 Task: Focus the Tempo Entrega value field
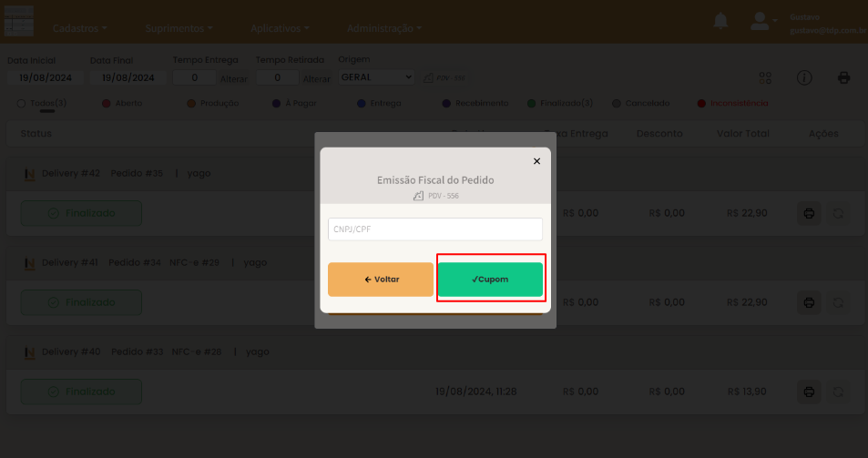[x=194, y=77]
